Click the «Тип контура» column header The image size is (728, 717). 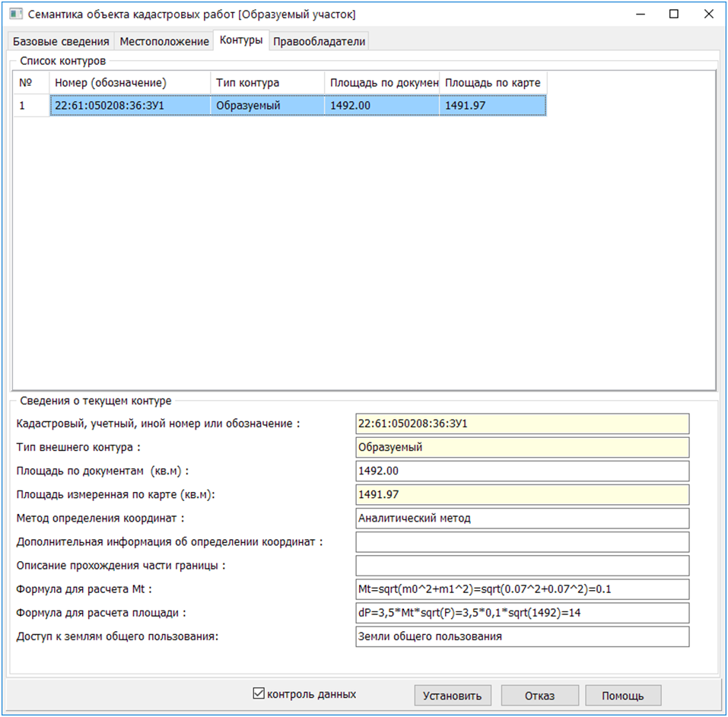click(x=267, y=82)
